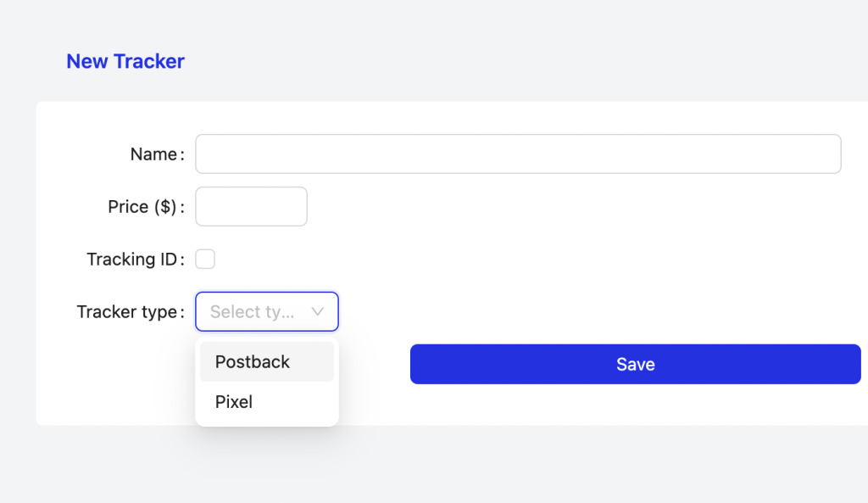
Task: Choose Postback from the type list
Action: click(x=253, y=362)
